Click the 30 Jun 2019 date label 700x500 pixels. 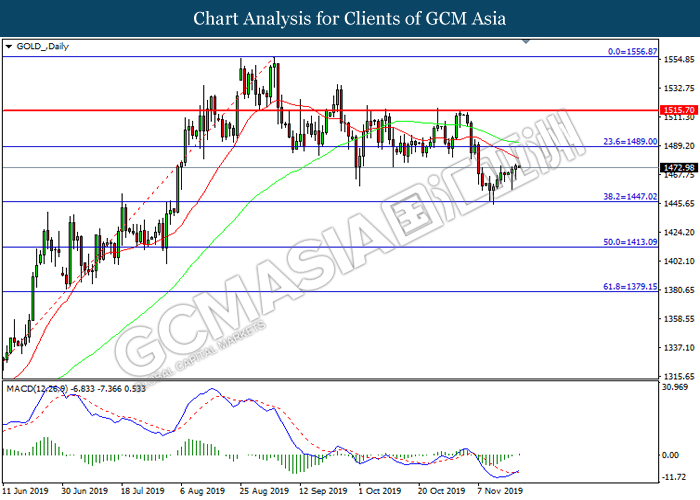coord(84,491)
